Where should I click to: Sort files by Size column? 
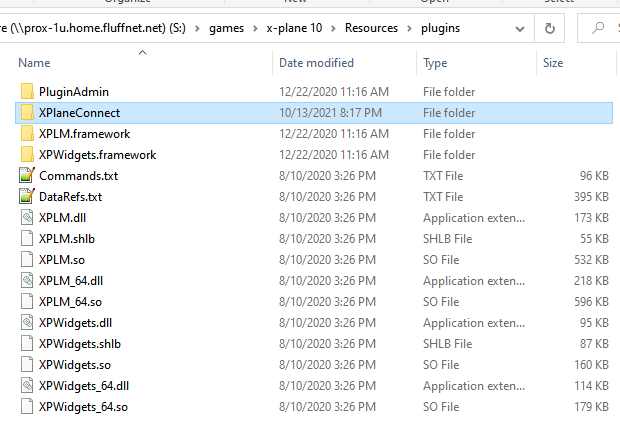point(553,62)
